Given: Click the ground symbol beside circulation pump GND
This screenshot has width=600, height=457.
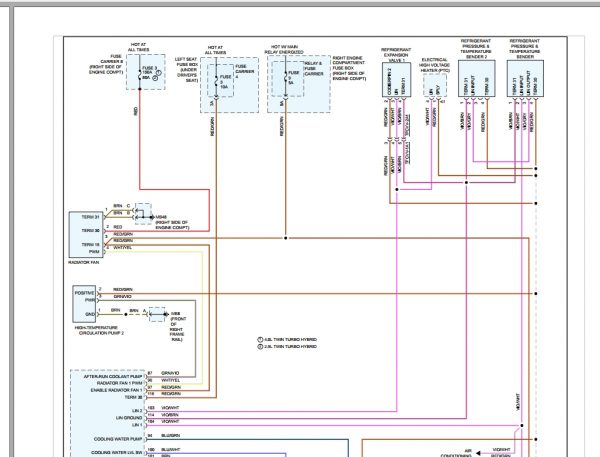Looking at the screenshot, I should click(158, 314).
